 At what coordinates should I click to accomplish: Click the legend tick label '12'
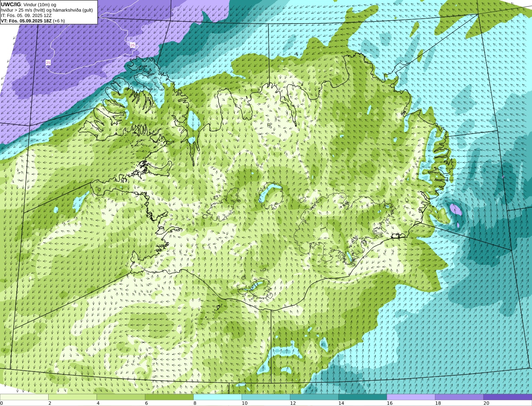tap(293, 403)
